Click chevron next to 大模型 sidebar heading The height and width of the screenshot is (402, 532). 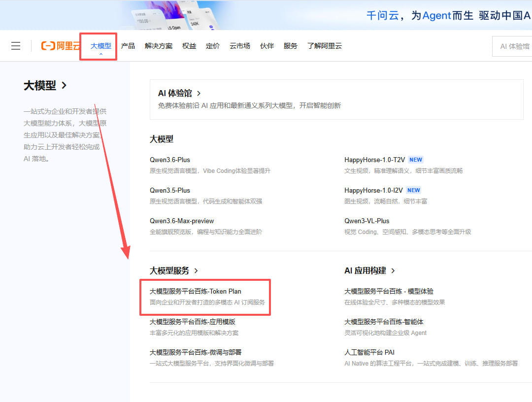[x=64, y=85]
